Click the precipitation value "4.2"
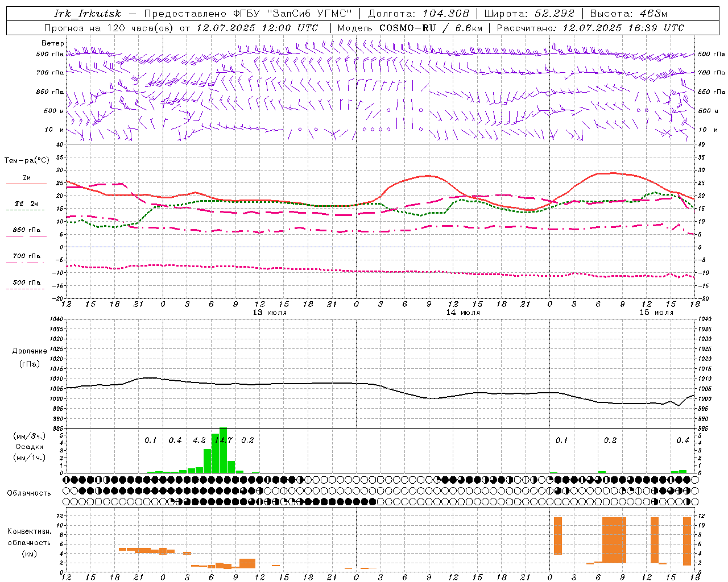Viewport: 728px width, 582px height. [199, 440]
